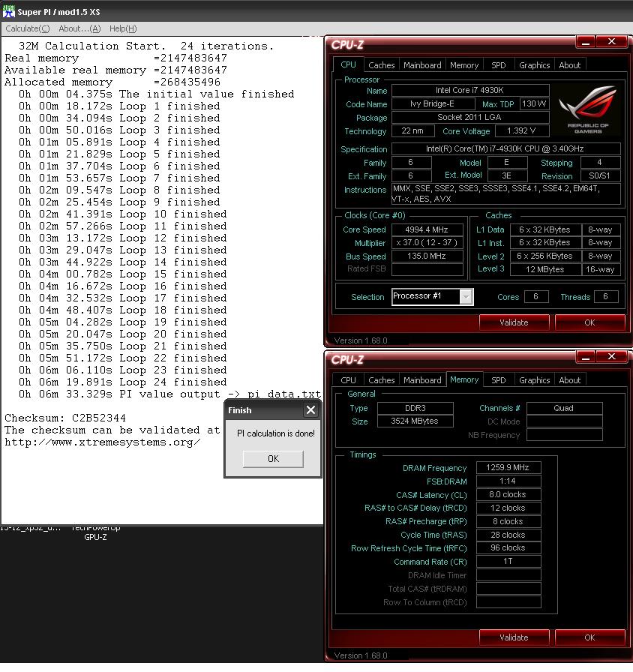The image size is (633, 672).
Task: Click Validate in upper CPU-Z window
Action: point(514,322)
